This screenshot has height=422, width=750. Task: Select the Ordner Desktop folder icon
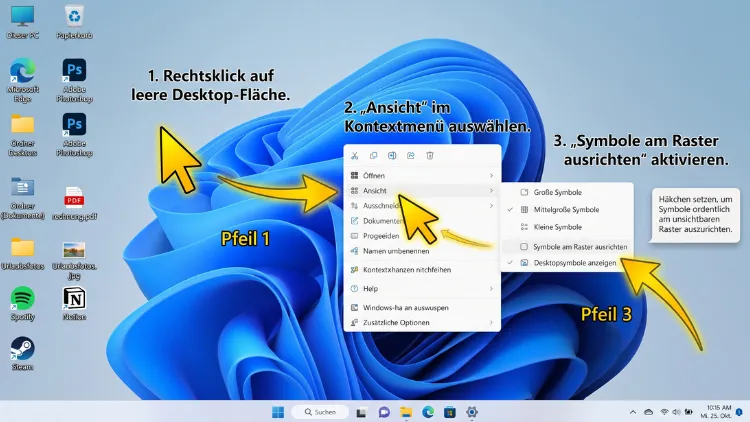[22, 124]
